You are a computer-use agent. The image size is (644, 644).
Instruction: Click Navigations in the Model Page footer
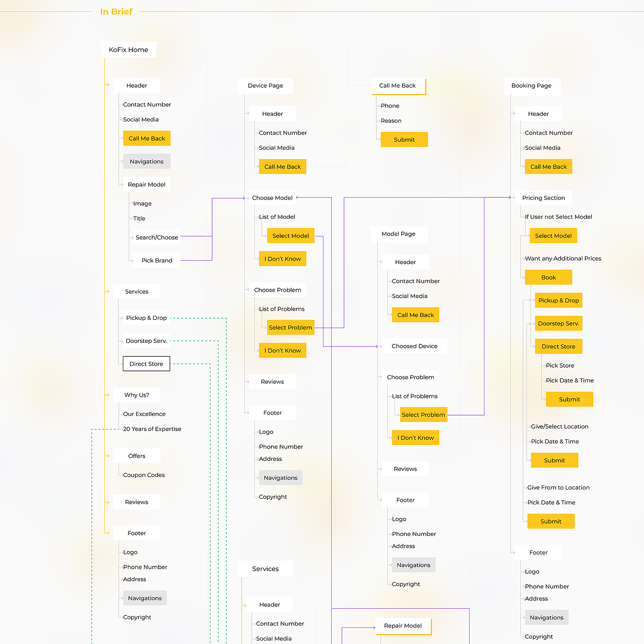[414, 565]
